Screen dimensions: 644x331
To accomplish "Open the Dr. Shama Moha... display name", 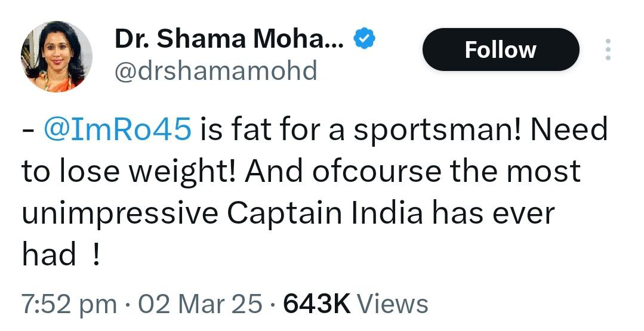I will coord(229,40).
